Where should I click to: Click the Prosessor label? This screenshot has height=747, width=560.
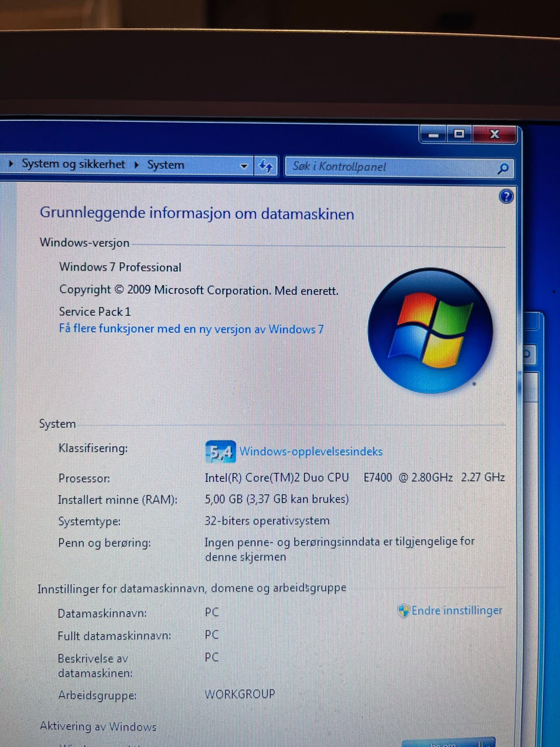(x=84, y=479)
